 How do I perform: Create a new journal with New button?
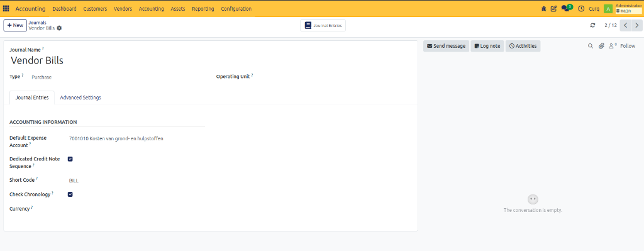click(x=15, y=25)
